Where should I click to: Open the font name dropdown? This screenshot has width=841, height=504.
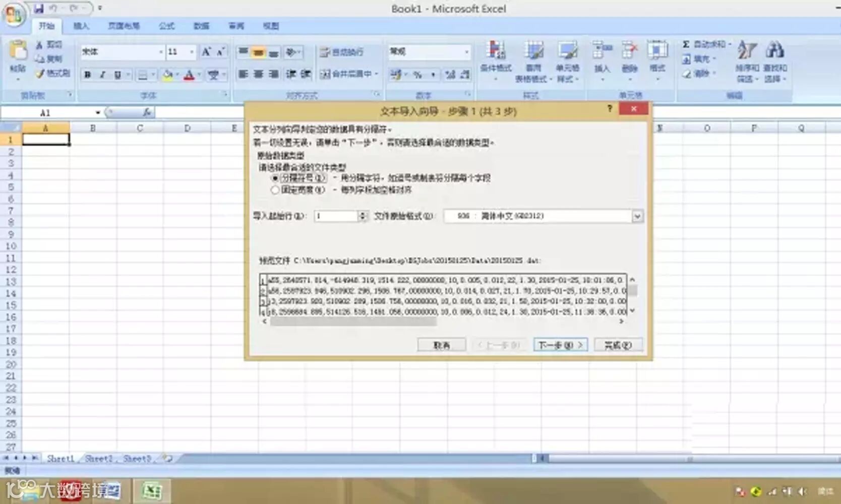pos(161,52)
